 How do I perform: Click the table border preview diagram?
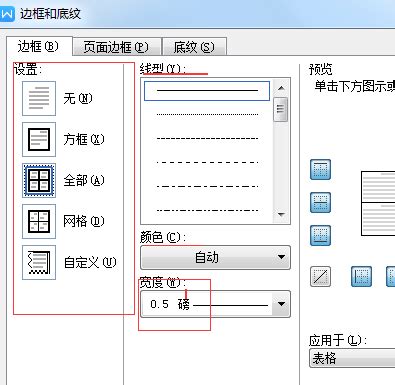(378, 203)
